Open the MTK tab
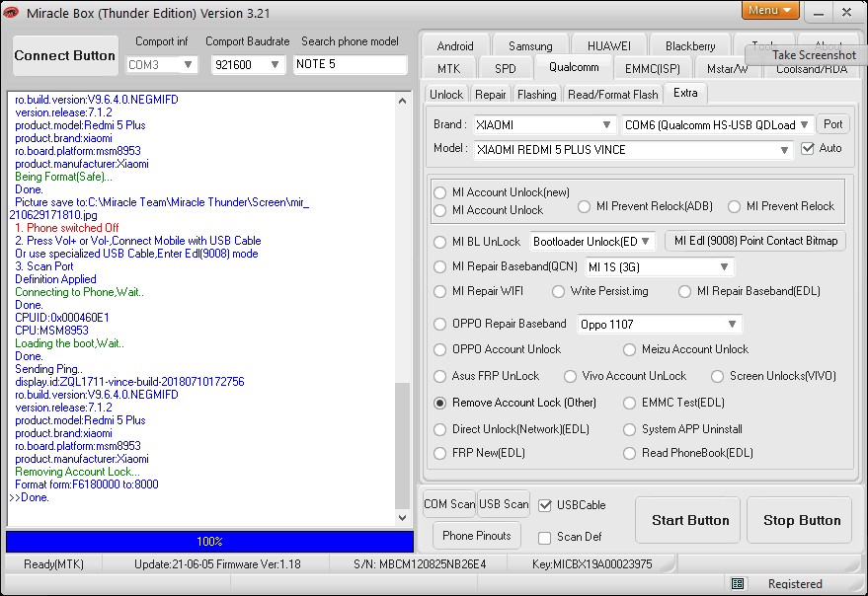This screenshot has height=596, width=868. pyautogui.click(x=448, y=69)
